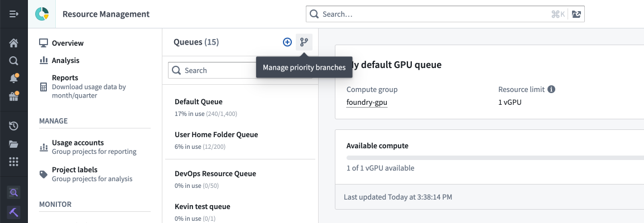Focus the global Search field
This screenshot has height=223, width=644.
(x=445, y=14)
